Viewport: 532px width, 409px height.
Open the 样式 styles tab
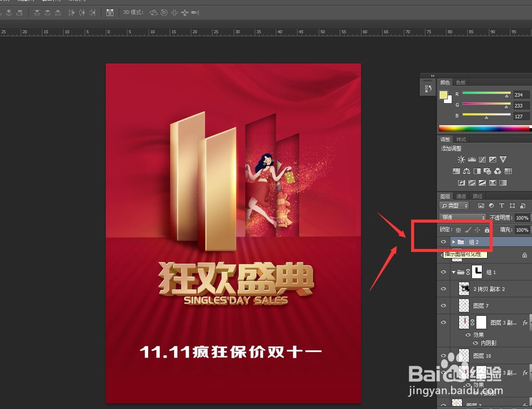460,139
